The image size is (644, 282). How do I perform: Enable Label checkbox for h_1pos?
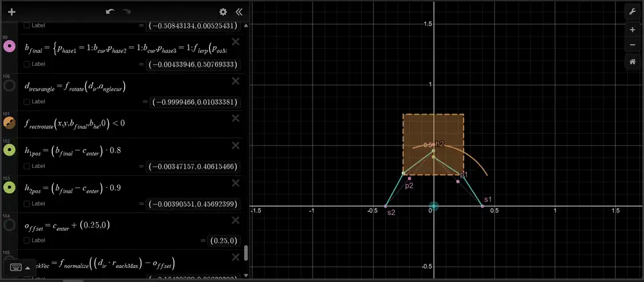[27, 166]
